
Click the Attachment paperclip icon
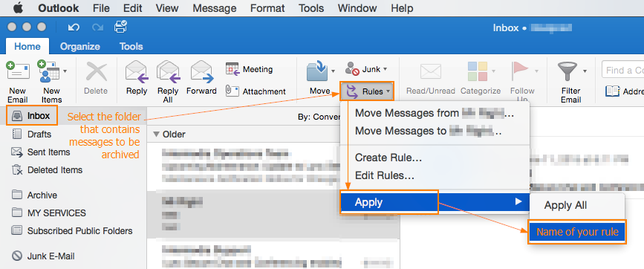[x=232, y=91]
